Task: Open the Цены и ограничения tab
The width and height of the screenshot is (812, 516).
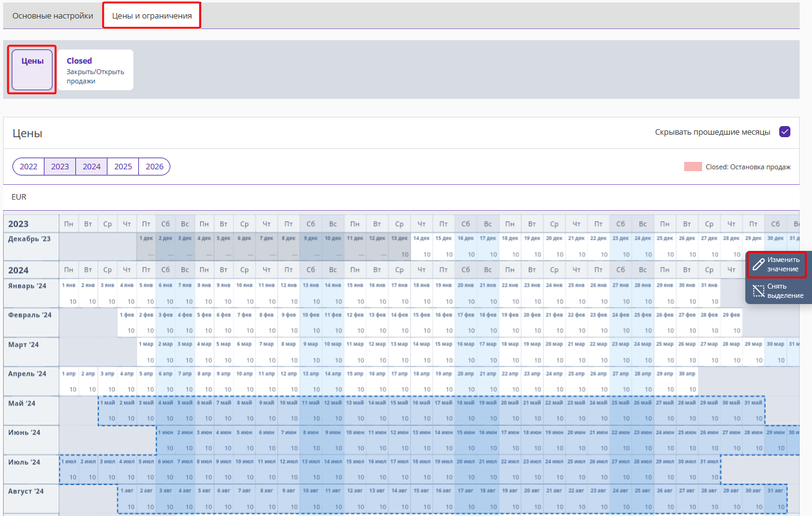Action: coord(152,15)
